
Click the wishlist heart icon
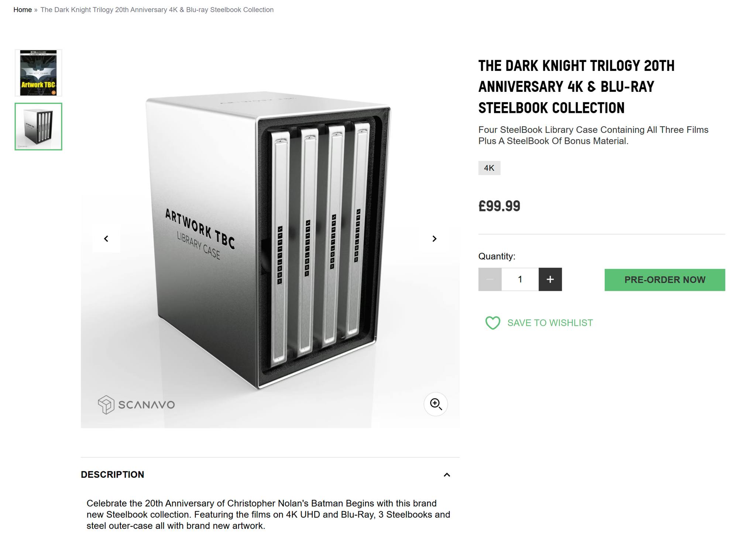(x=492, y=323)
